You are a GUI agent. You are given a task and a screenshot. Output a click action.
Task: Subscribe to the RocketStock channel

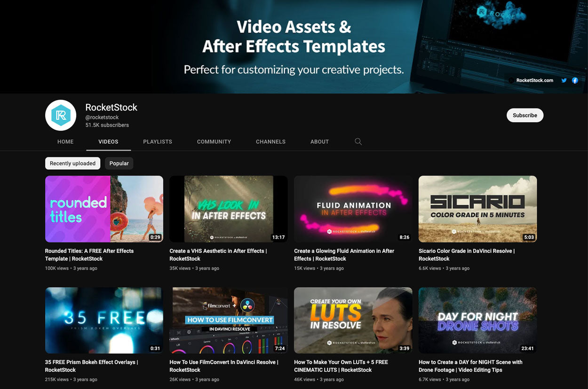pos(525,115)
